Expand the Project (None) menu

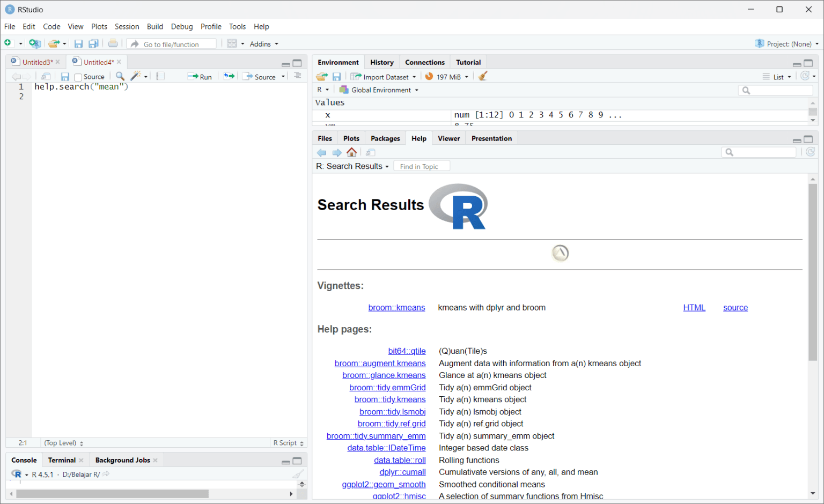(x=787, y=44)
